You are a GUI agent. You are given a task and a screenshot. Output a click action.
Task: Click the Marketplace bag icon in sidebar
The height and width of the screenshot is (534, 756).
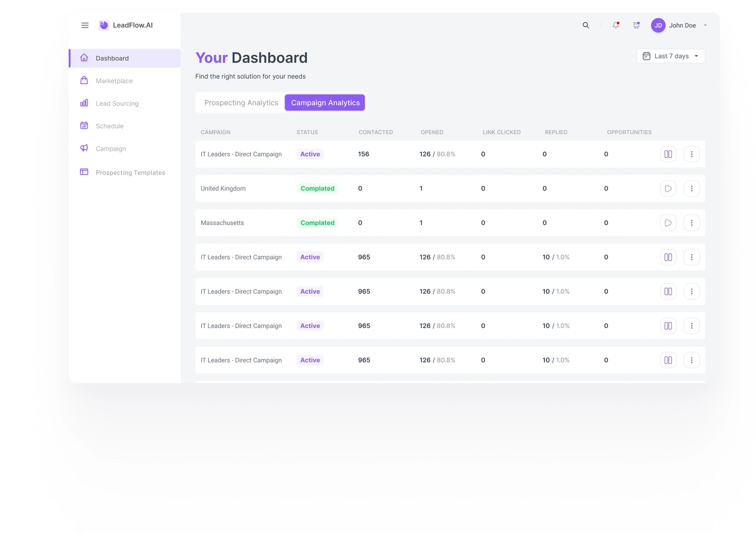pos(84,81)
